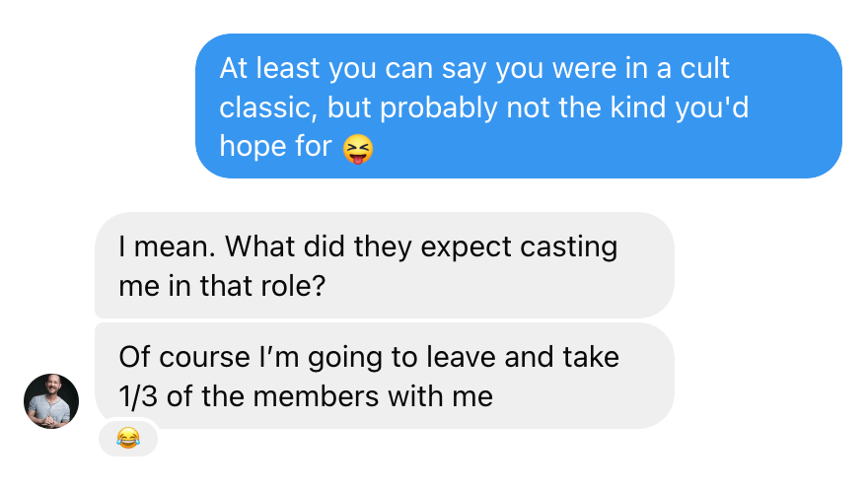Open the sender's profile avatar photo
The height and width of the screenshot is (493, 868).
pos(51,401)
